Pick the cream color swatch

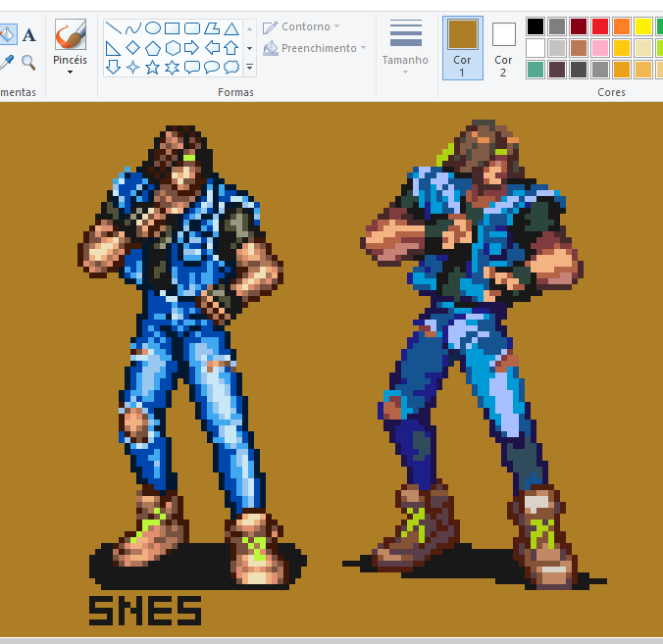[643, 48]
